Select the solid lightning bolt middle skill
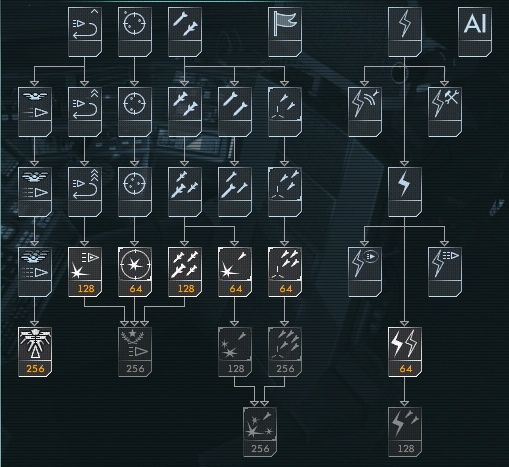Image resolution: width=509 pixels, height=467 pixels. [405, 192]
